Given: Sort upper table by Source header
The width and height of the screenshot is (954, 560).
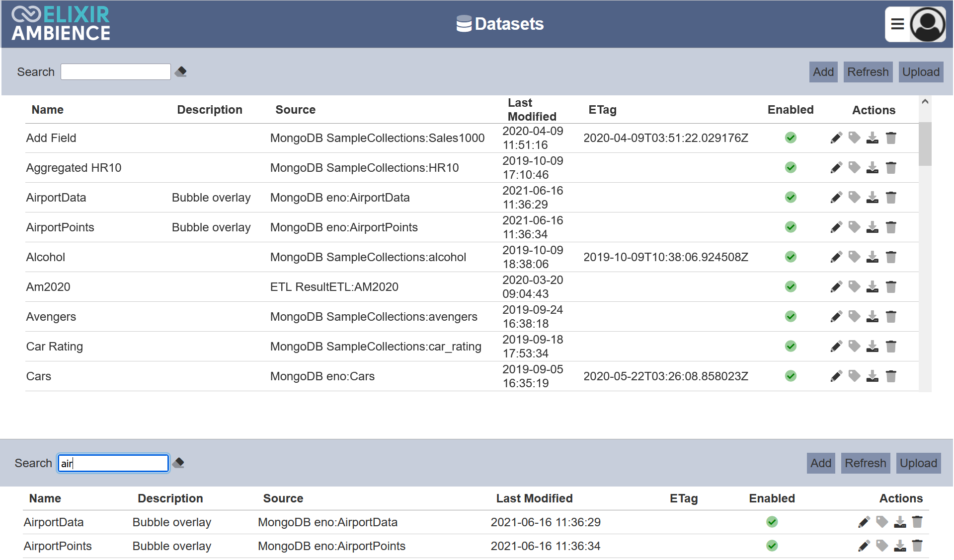Looking at the screenshot, I should 296,110.
